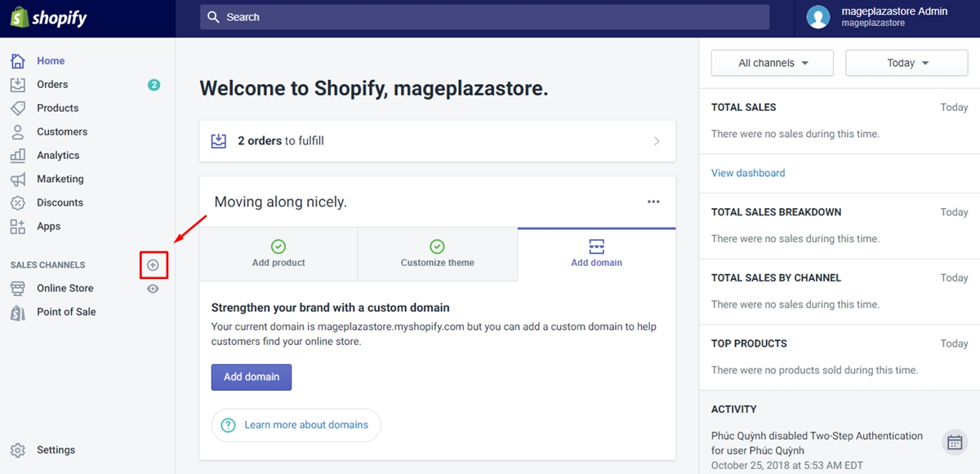Click the ACTIVITY heading
This screenshot has width=980, height=474.
click(x=734, y=409)
